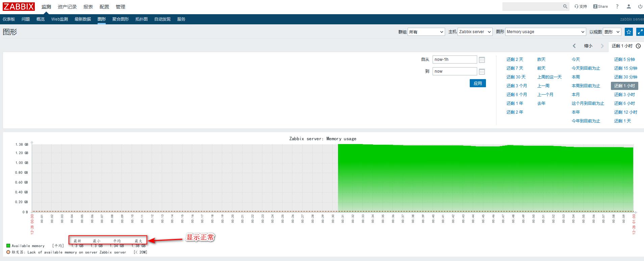Go to the 自动发现 submenu
Screen dimensions: 644x261
tap(162, 19)
